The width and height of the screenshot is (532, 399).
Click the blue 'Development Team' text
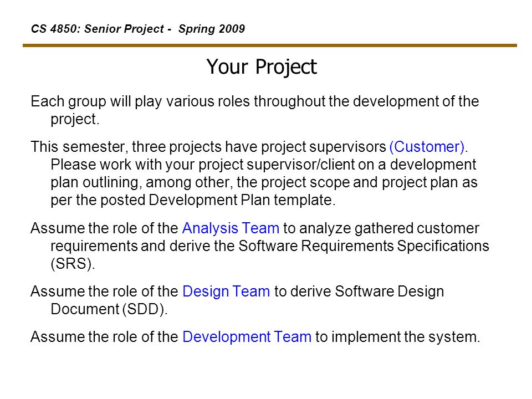click(247, 337)
